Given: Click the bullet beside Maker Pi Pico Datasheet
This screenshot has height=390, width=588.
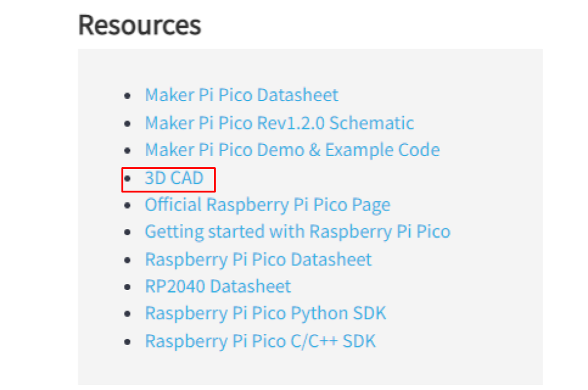Looking at the screenshot, I should [x=128, y=96].
